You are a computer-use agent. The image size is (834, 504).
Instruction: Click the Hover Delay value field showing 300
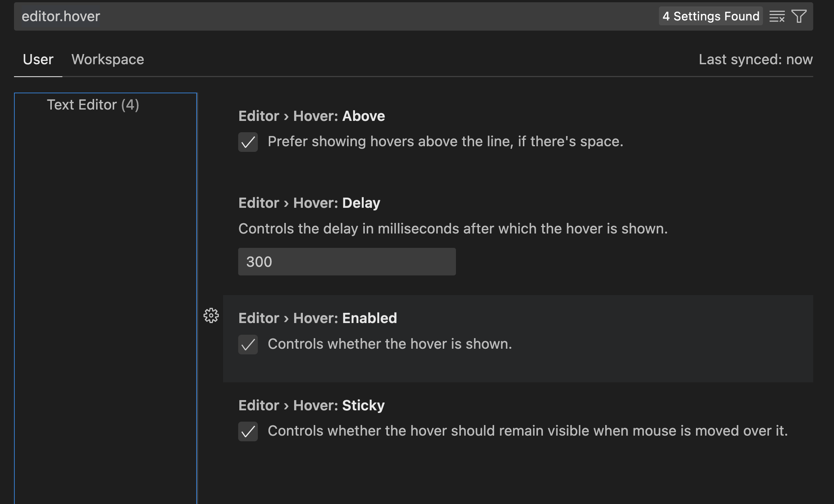pos(347,261)
